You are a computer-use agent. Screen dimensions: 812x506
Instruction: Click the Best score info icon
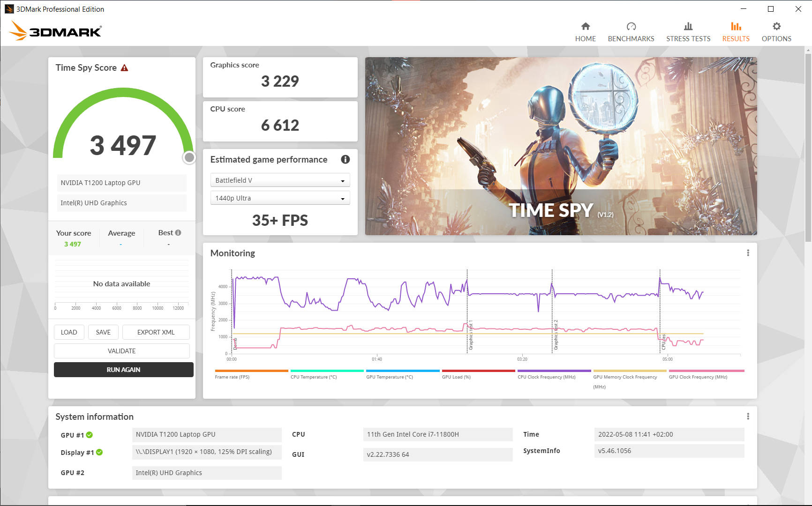[178, 232]
